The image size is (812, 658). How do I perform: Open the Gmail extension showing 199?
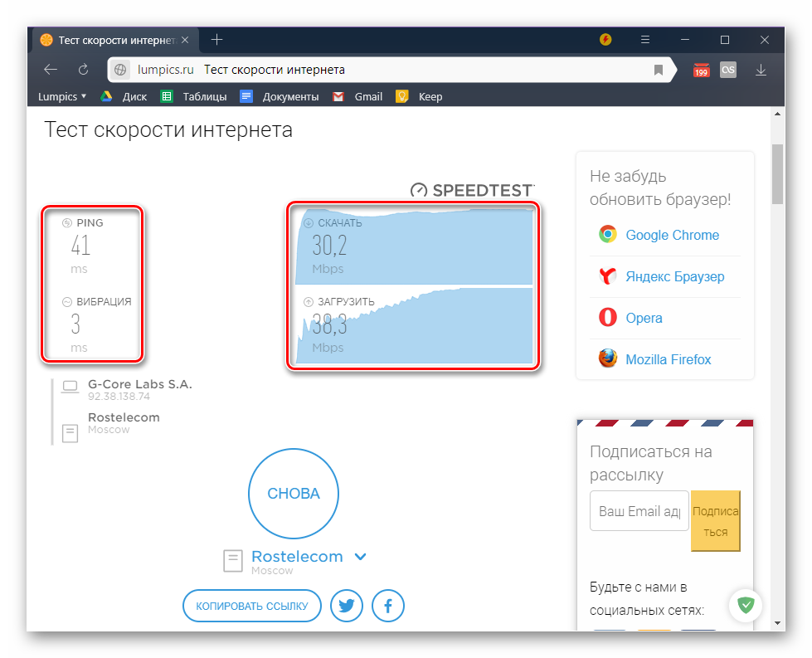pyautogui.click(x=701, y=70)
